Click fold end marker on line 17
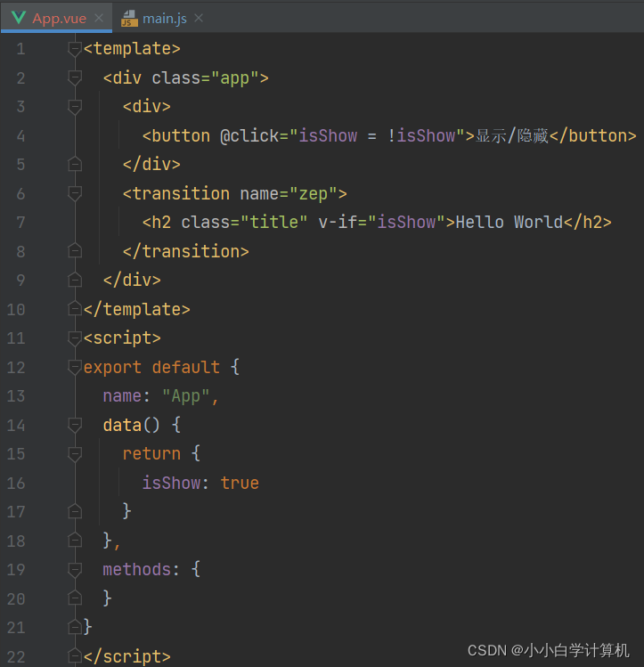644x667 pixels. [x=75, y=511]
